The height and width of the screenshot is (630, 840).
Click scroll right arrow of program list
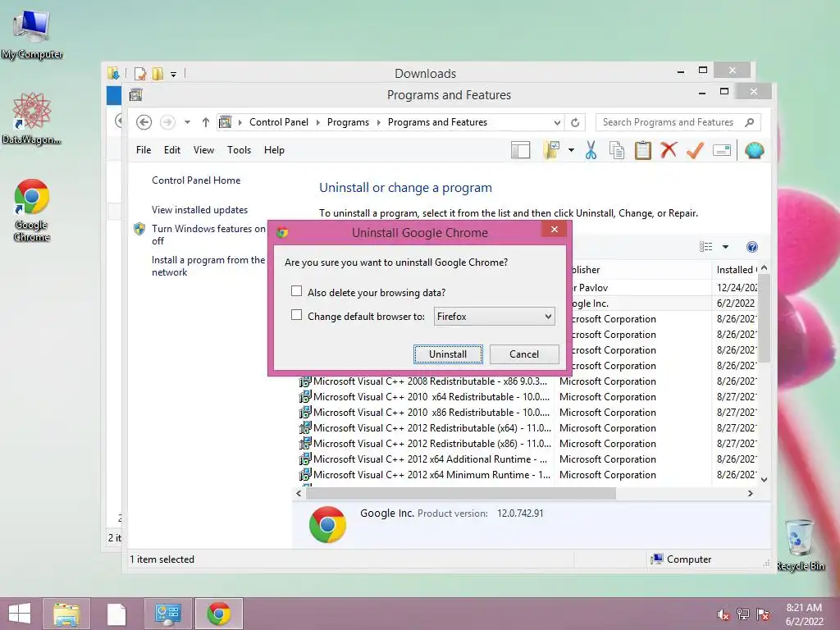[x=751, y=493]
